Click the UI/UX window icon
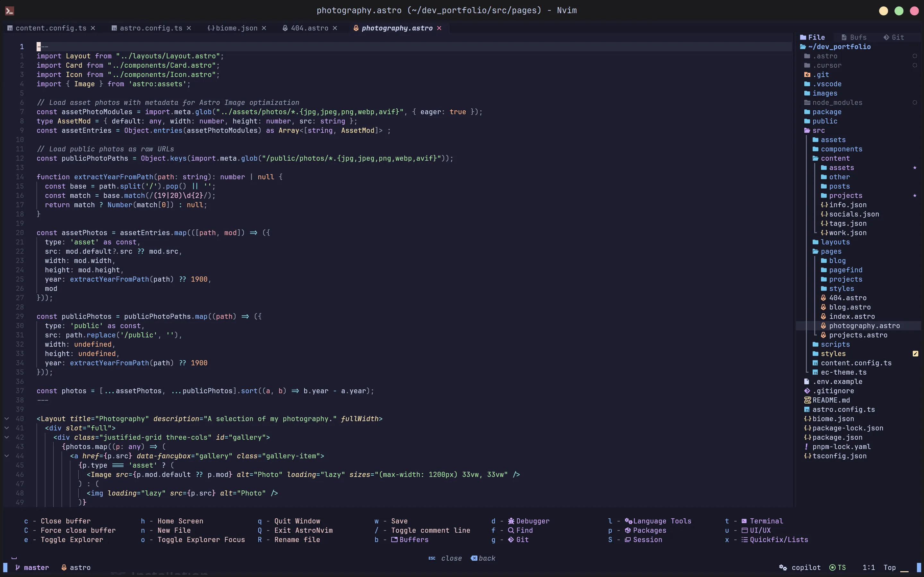924x577 pixels. (745, 530)
